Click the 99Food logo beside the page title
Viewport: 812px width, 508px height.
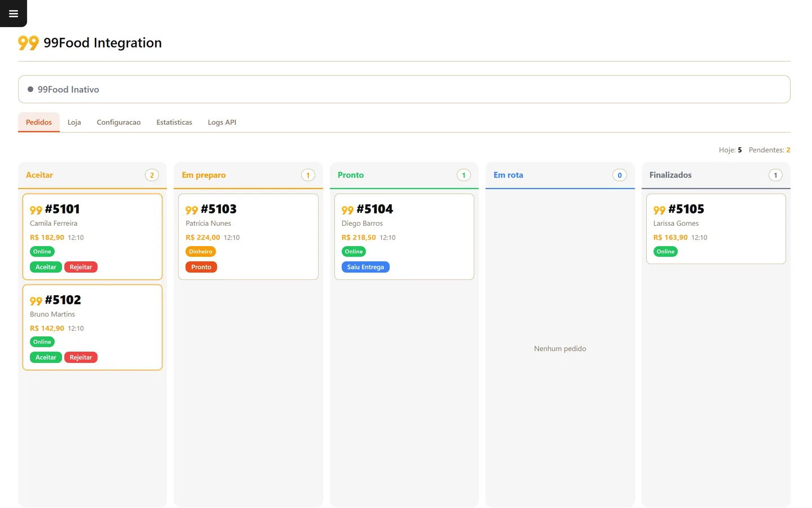tap(28, 43)
